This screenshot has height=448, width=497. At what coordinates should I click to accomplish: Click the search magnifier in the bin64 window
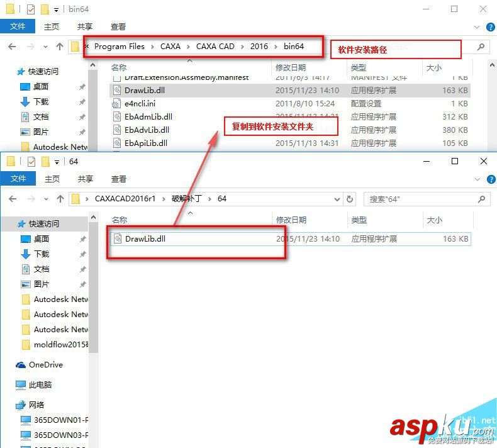coord(481,47)
